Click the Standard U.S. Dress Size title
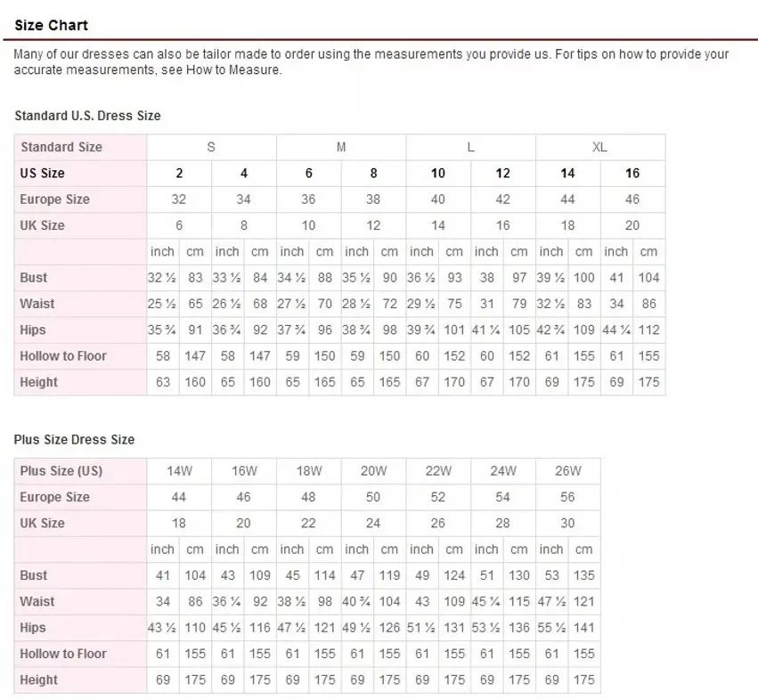The image size is (758, 700). [x=87, y=116]
